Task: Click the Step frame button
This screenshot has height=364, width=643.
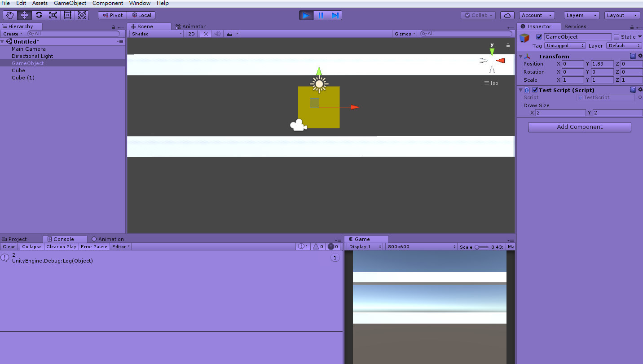Action: [x=335, y=15]
